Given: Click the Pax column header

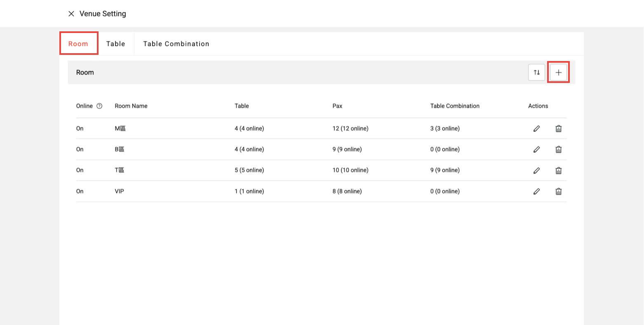Looking at the screenshot, I should click(337, 106).
